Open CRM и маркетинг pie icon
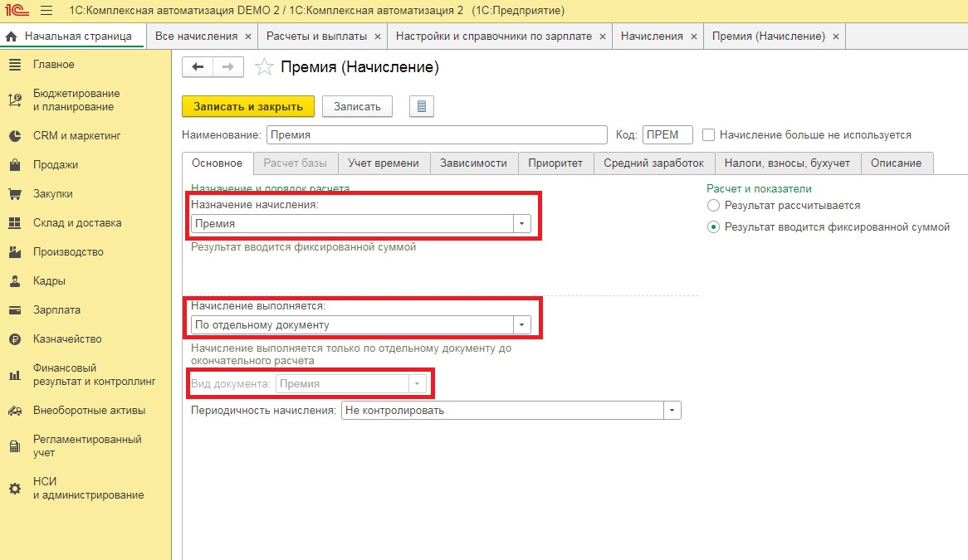This screenshot has height=560, width=968. [x=15, y=136]
